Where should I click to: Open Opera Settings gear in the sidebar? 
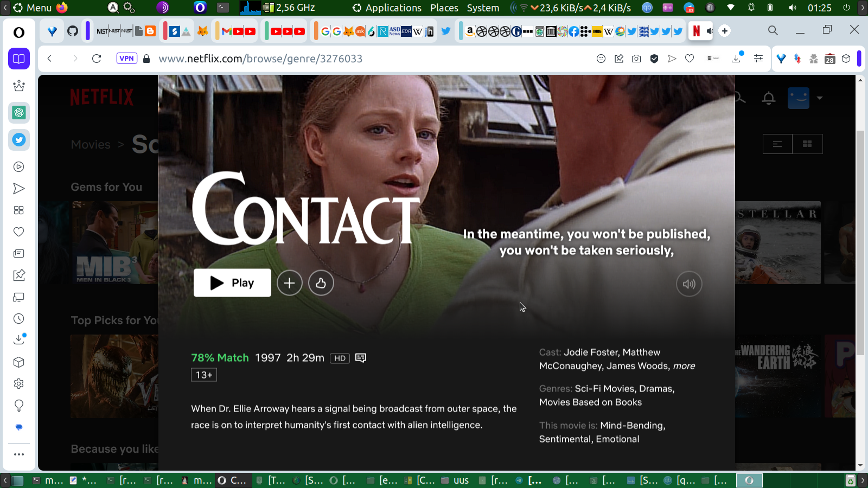point(19,384)
